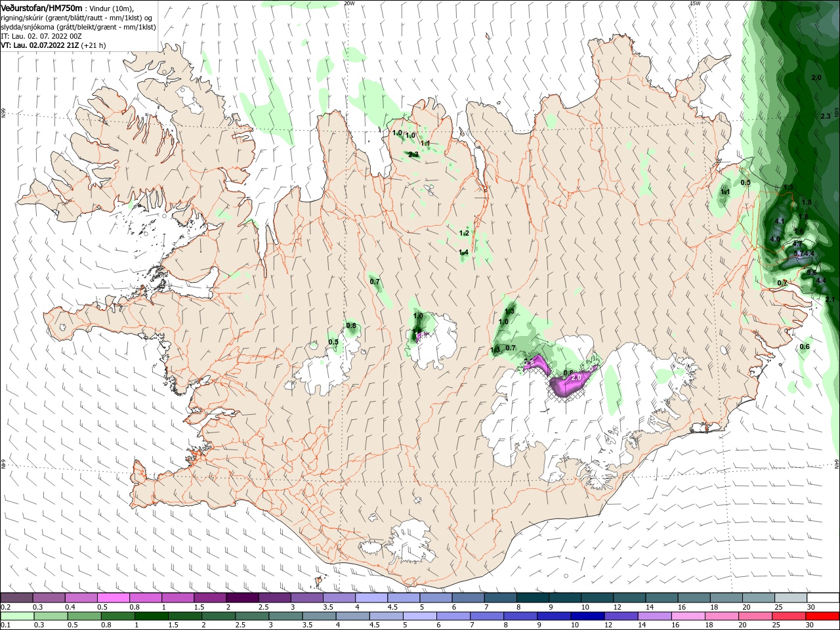Click the VT: Lau. 02.07.2022 21Z line

click(x=53, y=45)
